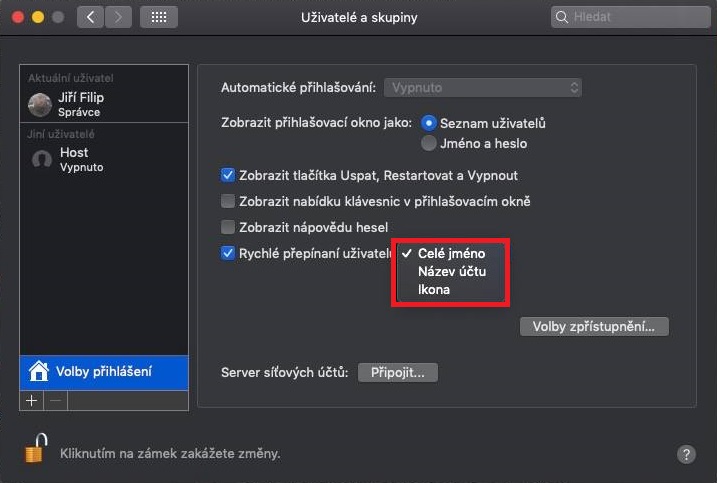Click the Připojit button
The height and width of the screenshot is (483, 717).
398,372
